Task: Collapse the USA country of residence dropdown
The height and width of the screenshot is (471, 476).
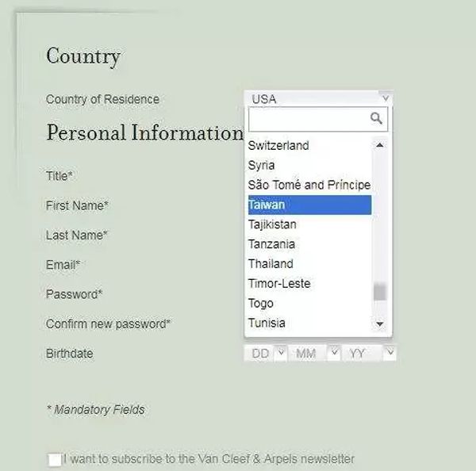Action: coord(318,98)
